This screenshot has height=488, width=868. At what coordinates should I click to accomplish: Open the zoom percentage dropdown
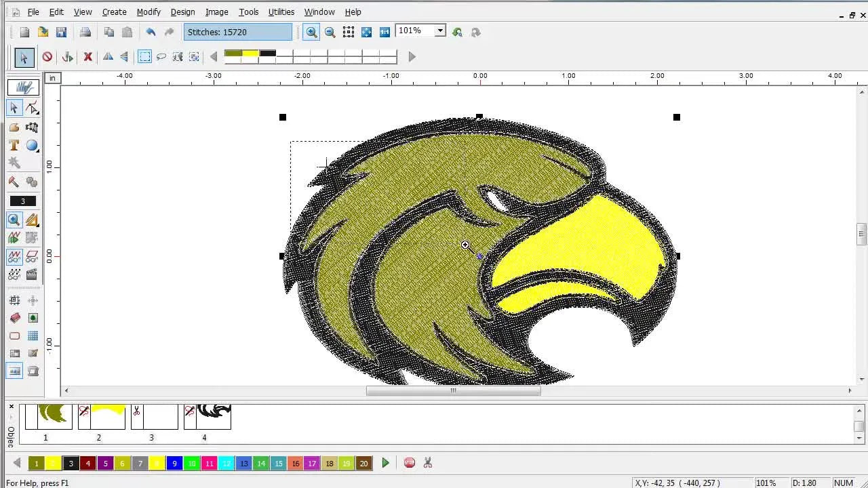pos(440,30)
